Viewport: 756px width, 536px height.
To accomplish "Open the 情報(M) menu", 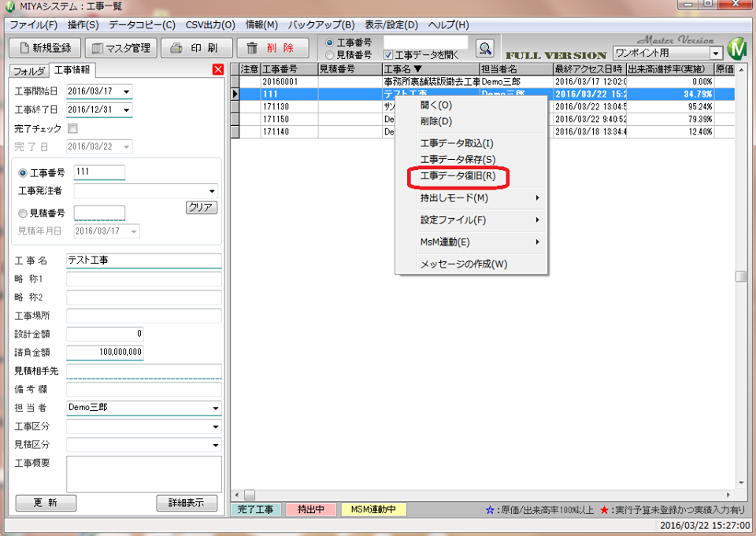I will pos(261,24).
